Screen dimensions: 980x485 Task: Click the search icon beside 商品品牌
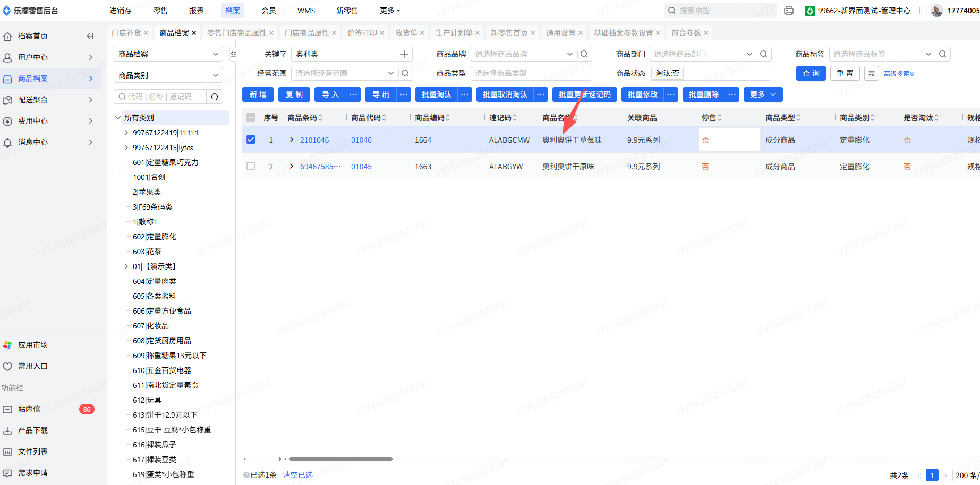coord(584,54)
